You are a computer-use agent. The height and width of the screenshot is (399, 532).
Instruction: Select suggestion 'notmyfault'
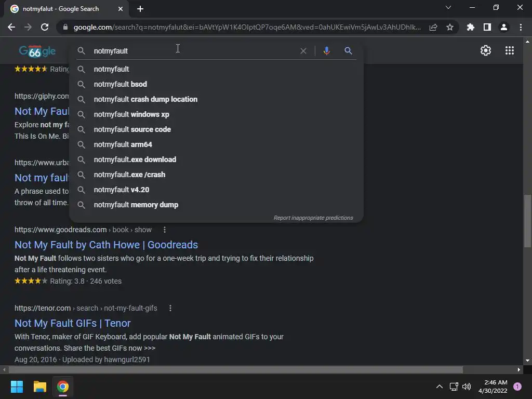tap(217, 69)
